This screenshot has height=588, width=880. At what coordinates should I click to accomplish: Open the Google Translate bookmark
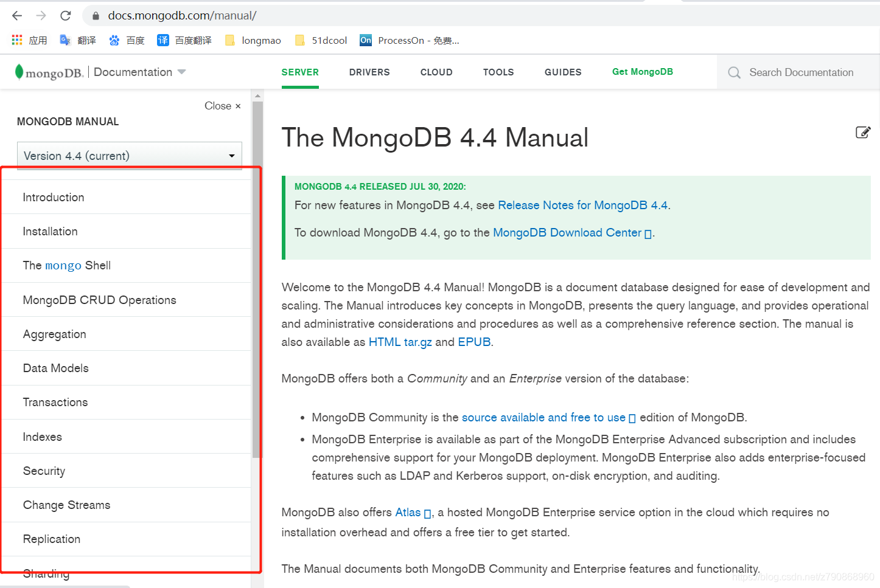[65, 40]
